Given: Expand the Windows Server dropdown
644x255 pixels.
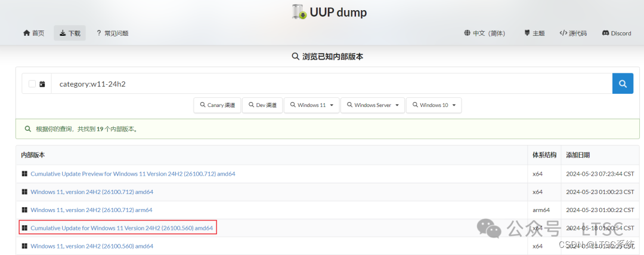Looking at the screenshot, I should [373, 105].
